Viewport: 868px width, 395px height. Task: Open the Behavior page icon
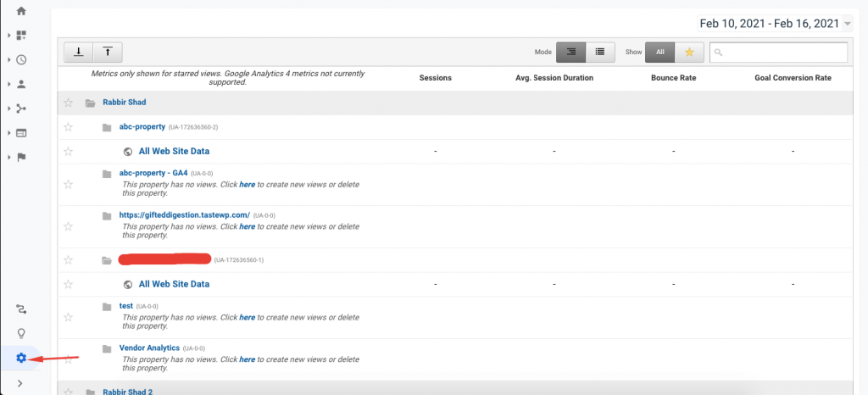coord(21,133)
